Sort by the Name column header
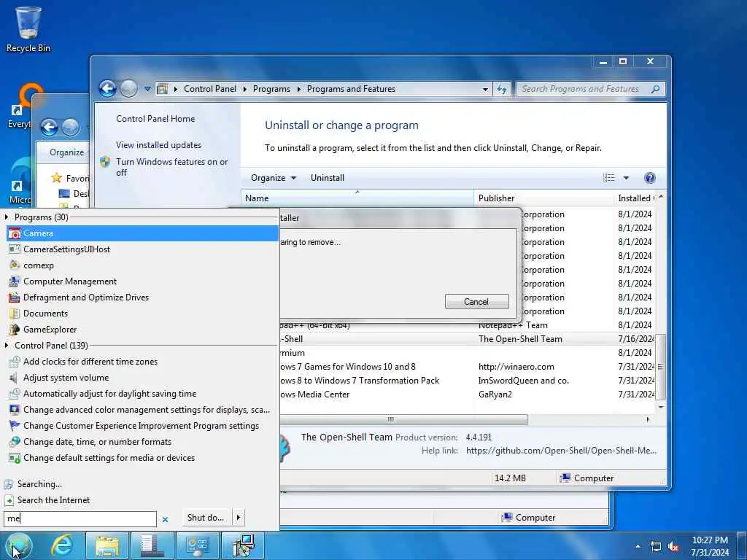This screenshot has height=560, width=747. (357, 198)
